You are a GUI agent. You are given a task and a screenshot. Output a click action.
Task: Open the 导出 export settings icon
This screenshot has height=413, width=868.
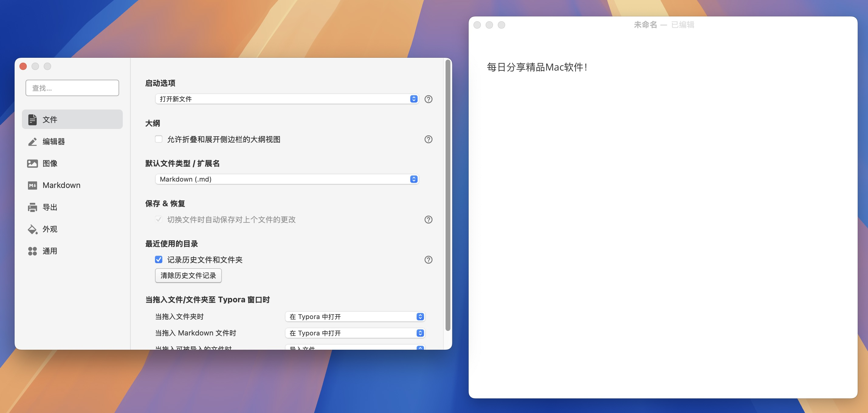[32, 207]
